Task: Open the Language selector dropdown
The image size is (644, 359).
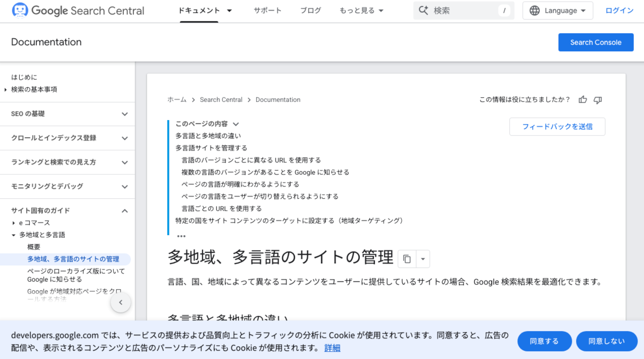Action: point(558,11)
